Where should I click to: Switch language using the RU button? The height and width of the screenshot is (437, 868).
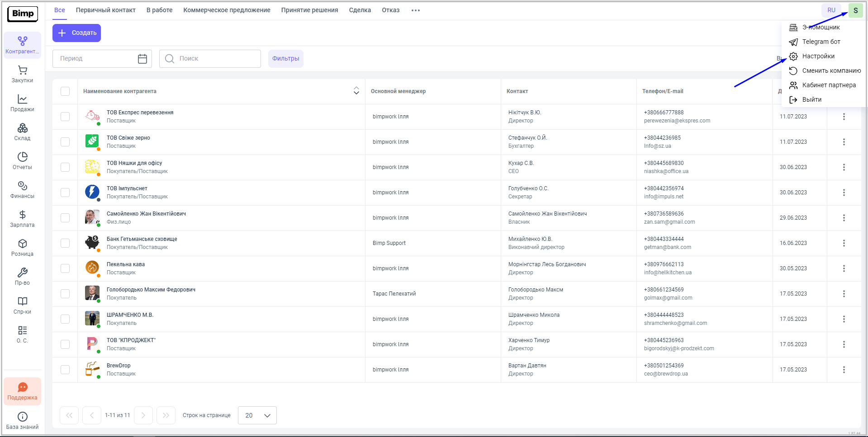tap(831, 10)
